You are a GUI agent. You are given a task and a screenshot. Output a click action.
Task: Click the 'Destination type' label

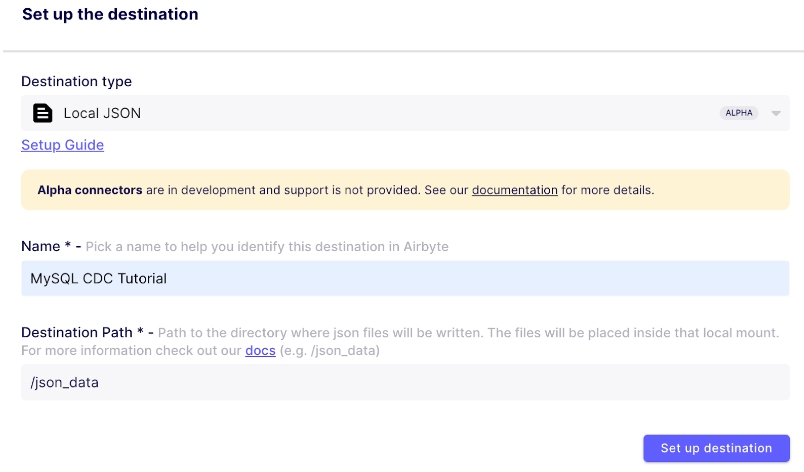(76, 82)
